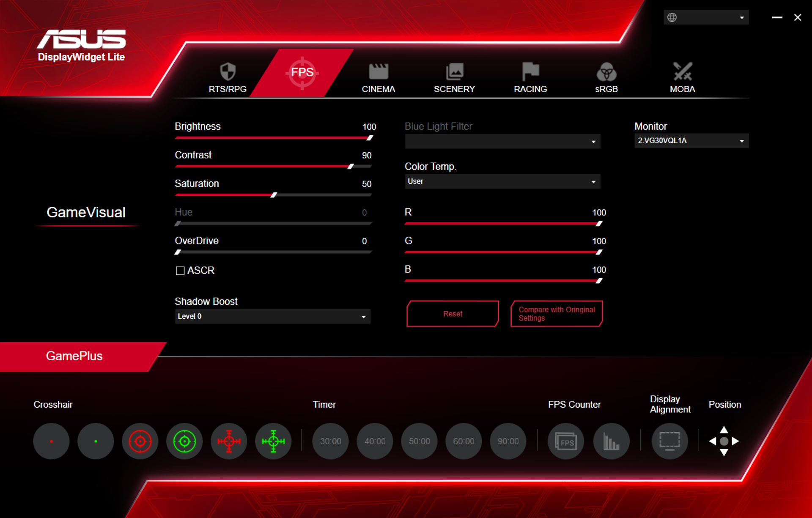812x518 pixels.
Task: Select the red circle target crosshair
Action: pos(140,441)
